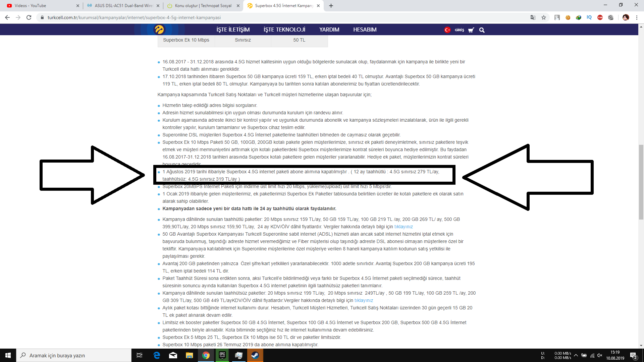644x362 pixels.
Task: Click the Windows search box Aramak için buraya yazın
Action: (74, 355)
